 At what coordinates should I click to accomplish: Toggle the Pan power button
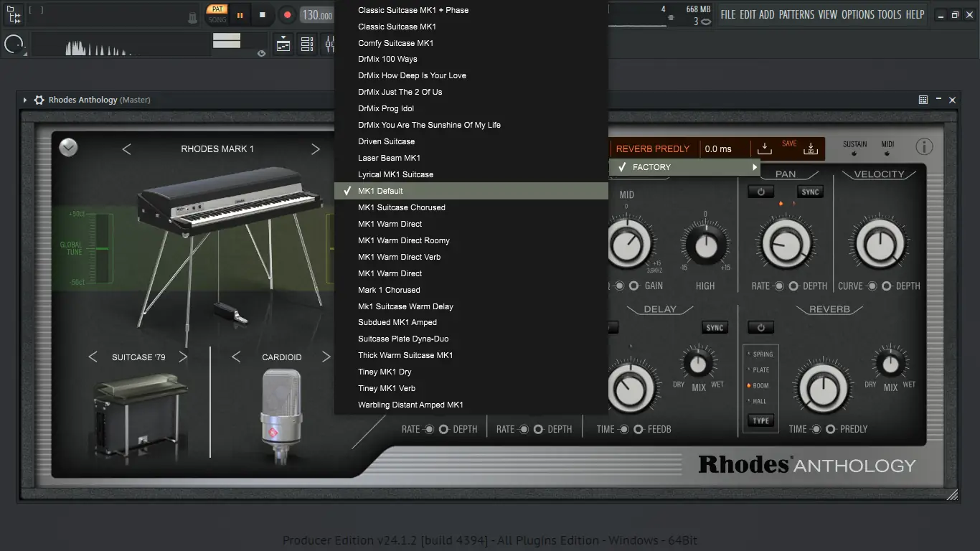(760, 192)
